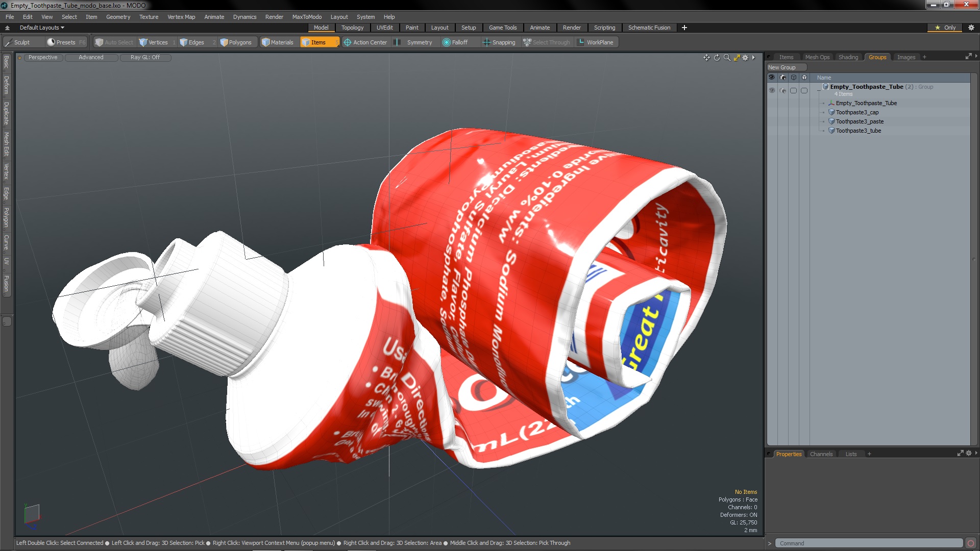Open layout settings gear at top right
980x551 pixels.
(971, 28)
